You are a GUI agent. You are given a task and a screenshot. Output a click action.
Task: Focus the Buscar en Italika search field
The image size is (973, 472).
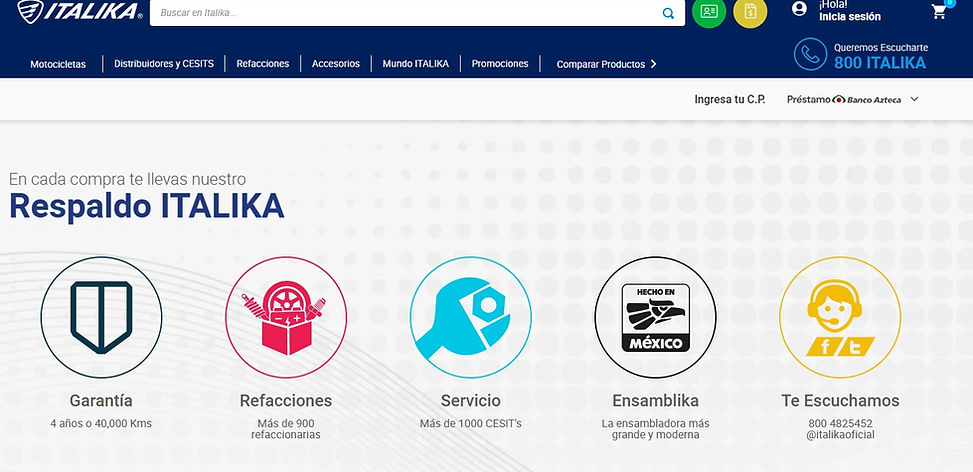coord(417,12)
